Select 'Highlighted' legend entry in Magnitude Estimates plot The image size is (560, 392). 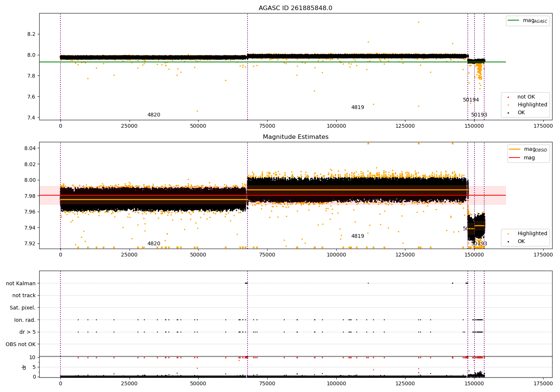pyautogui.click(x=532, y=234)
